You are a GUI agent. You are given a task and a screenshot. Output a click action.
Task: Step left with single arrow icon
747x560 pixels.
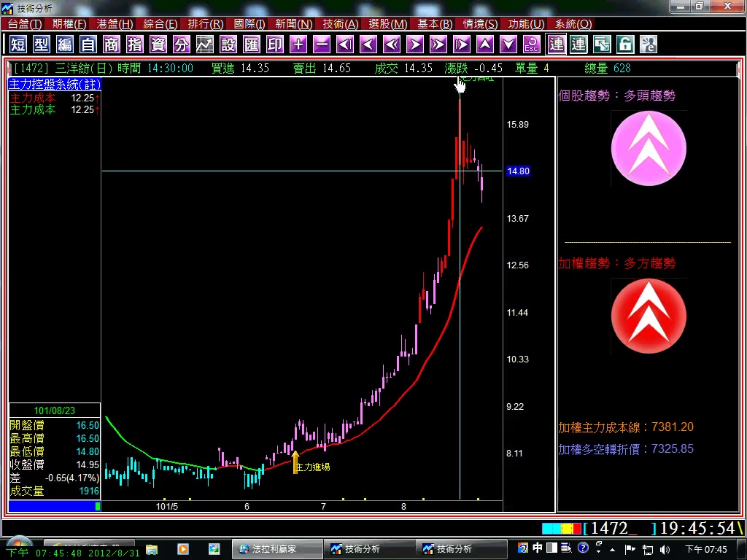[x=368, y=44]
